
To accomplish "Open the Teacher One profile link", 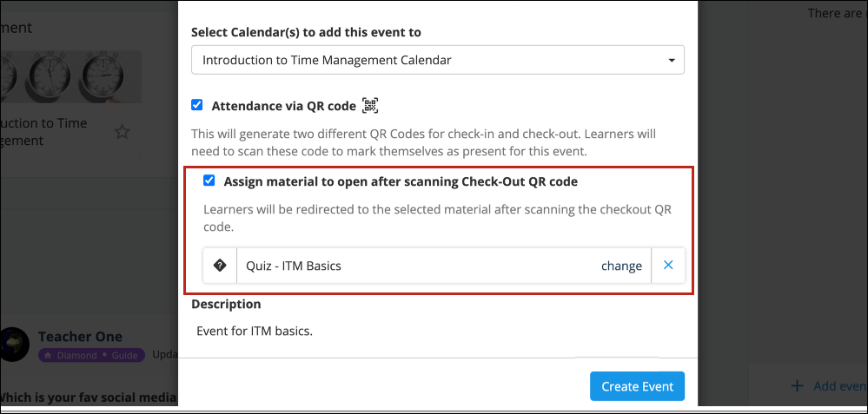I will coord(80,336).
